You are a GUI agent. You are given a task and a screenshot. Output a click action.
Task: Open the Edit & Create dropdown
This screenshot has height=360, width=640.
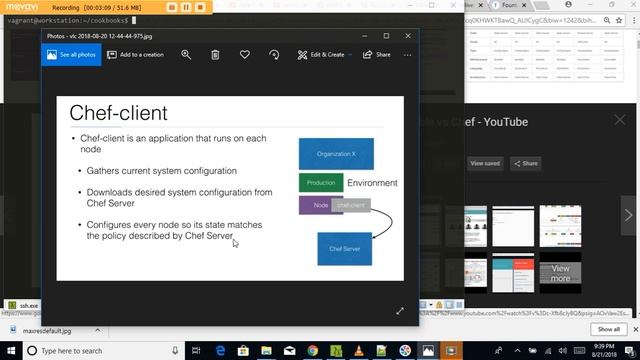pyautogui.click(x=324, y=55)
